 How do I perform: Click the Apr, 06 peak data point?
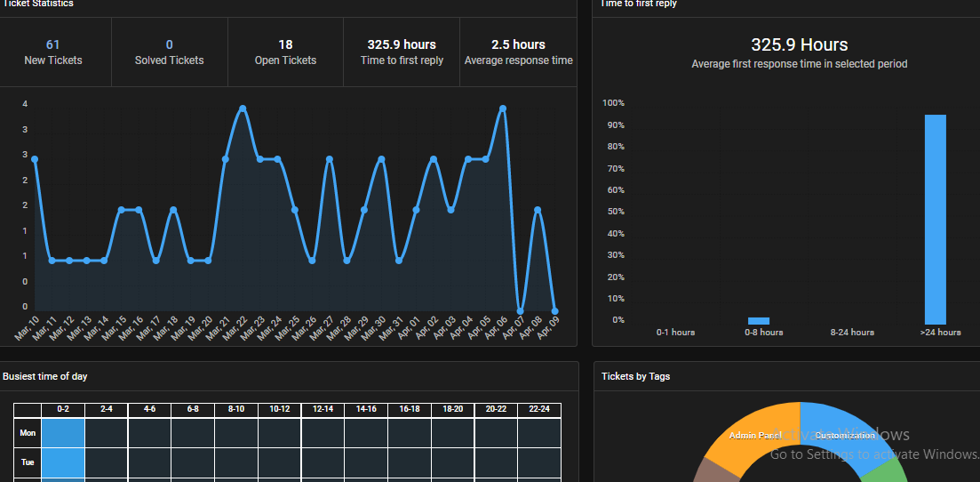[503, 108]
